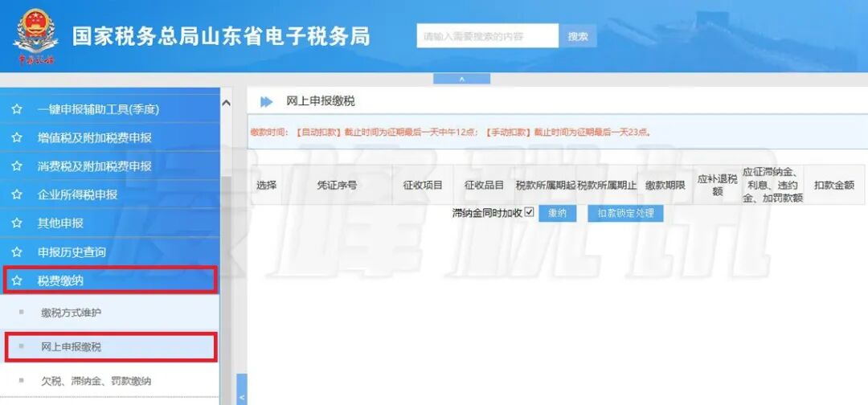The height and width of the screenshot is (405, 868).
Task: Open 申报历史查询 menu item
Action: [x=109, y=252]
